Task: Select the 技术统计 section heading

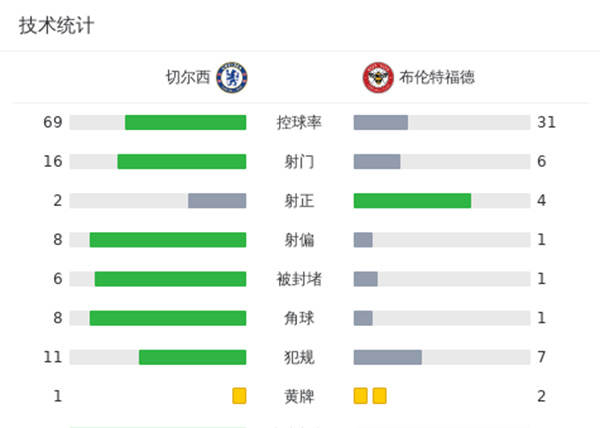Action: (x=57, y=26)
